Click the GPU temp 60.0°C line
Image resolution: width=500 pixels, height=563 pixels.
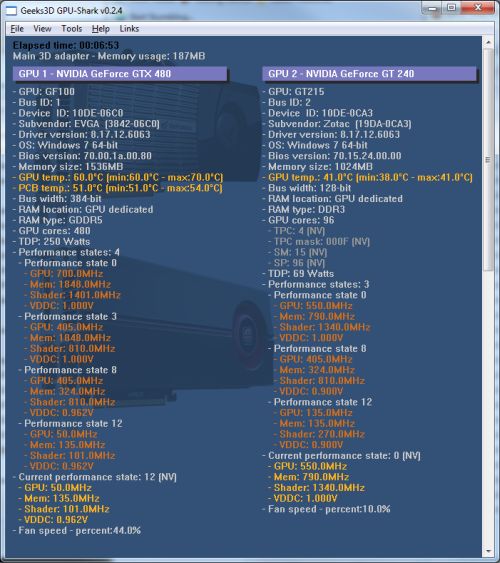pos(118,177)
